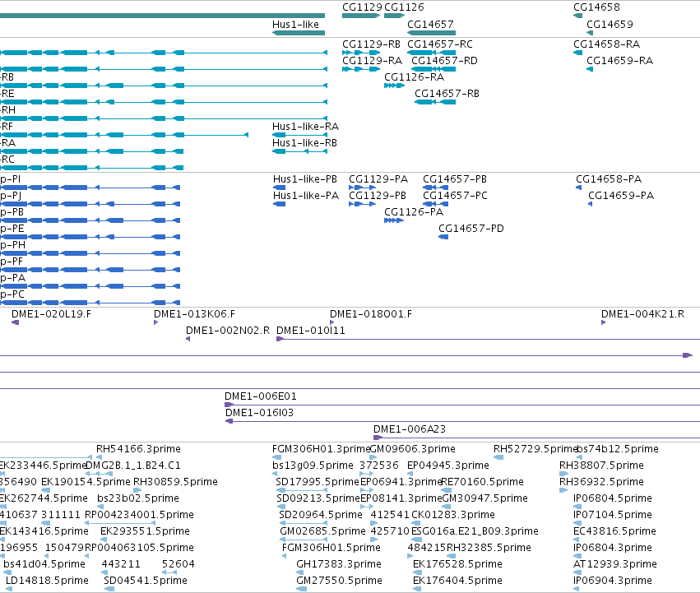The width and height of the screenshot is (700, 593).
Task: Select EST FGM306H01.3prime
Action: (x=322, y=449)
